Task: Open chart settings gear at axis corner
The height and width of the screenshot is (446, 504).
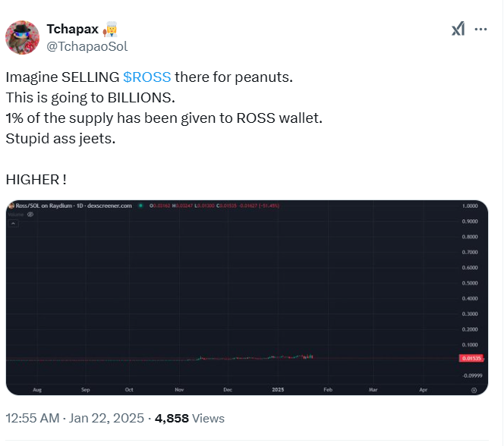Action: pos(474,390)
